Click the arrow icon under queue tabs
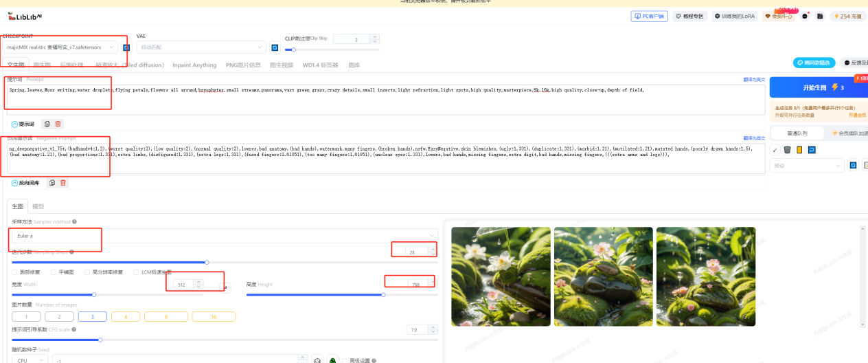This screenshot has height=363, width=868. coord(775,149)
